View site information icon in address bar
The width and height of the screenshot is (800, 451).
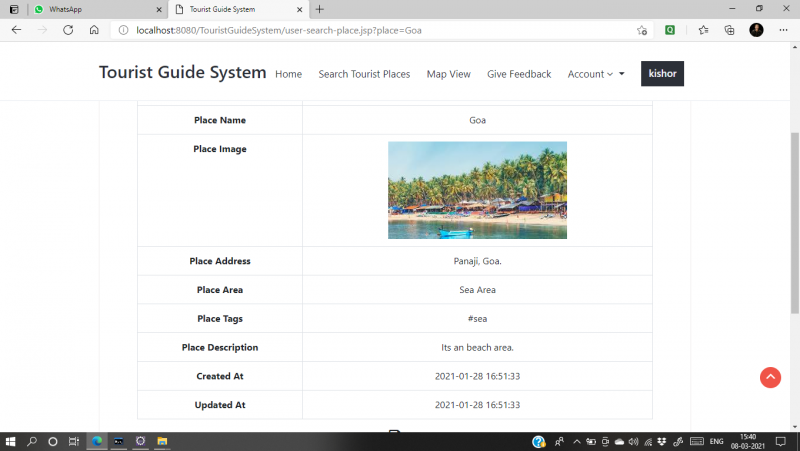(123, 30)
